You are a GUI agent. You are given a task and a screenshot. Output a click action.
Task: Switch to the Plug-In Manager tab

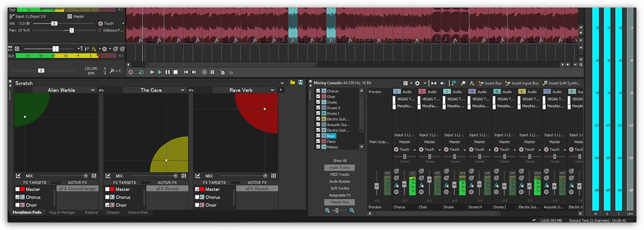coord(62,213)
